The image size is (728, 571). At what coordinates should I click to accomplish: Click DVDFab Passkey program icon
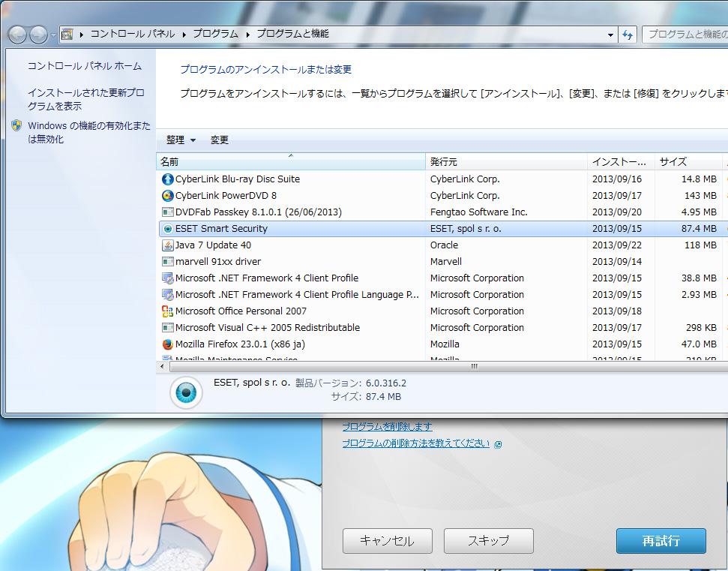click(168, 212)
